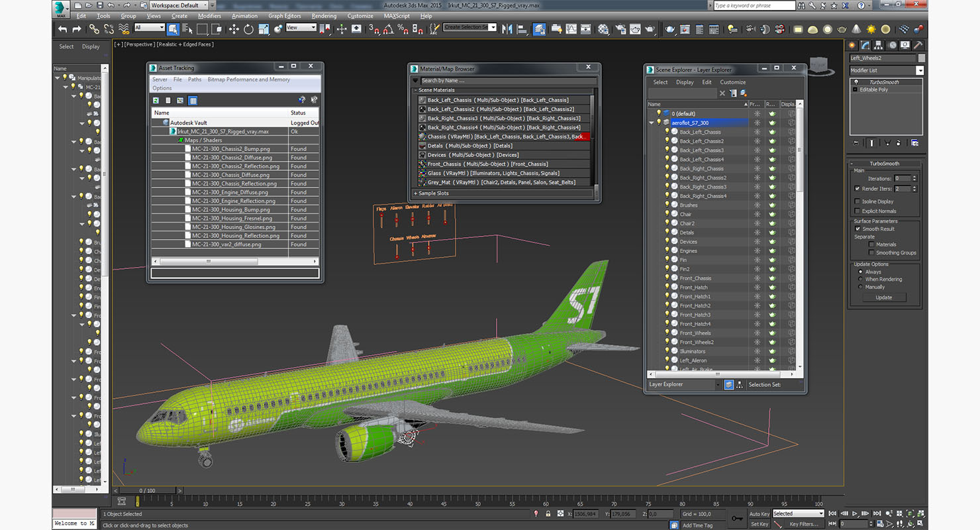
Task: Click the sun light icon in toolbar
Action: pos(871,29)
